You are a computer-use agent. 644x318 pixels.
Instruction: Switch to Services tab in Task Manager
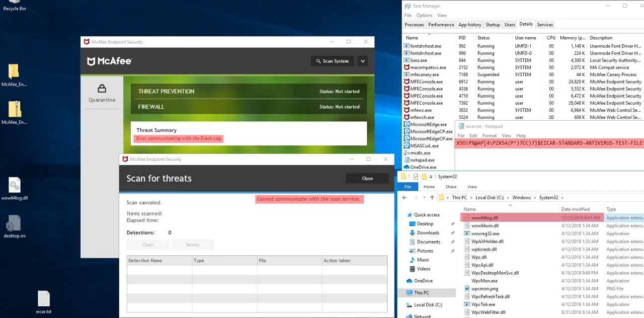tap(545, 25)
